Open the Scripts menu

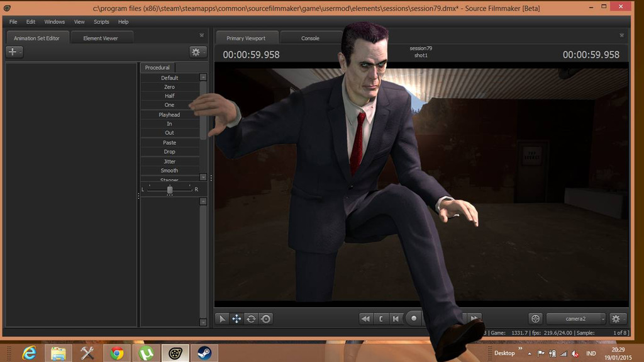101,22
